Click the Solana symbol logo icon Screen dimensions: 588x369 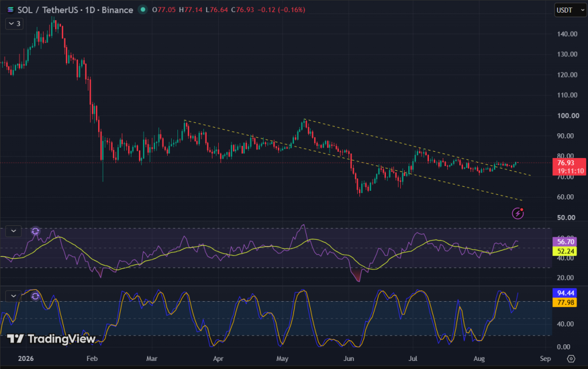coord(10,10)
